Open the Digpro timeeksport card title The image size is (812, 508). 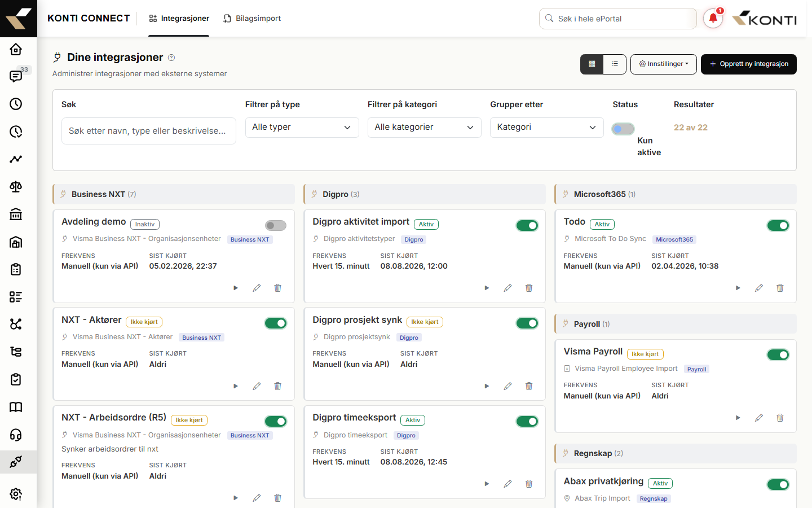tap(354, 418)
